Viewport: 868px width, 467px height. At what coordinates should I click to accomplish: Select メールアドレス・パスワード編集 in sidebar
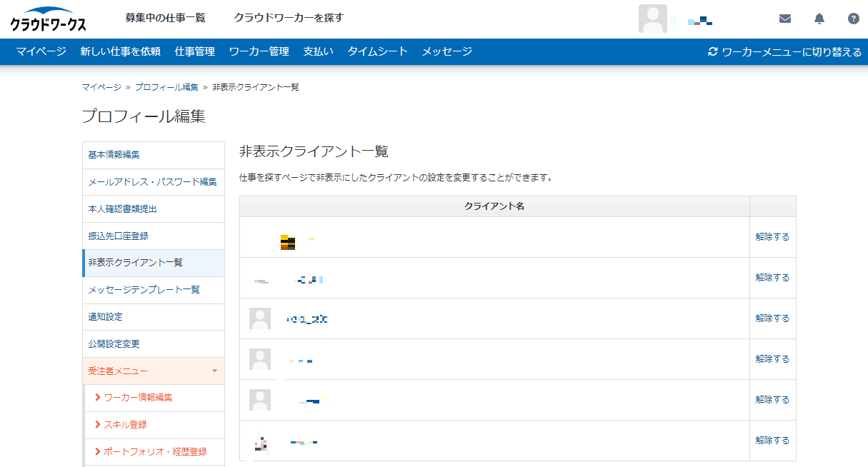pyautogui.click(x=152, y=182)
